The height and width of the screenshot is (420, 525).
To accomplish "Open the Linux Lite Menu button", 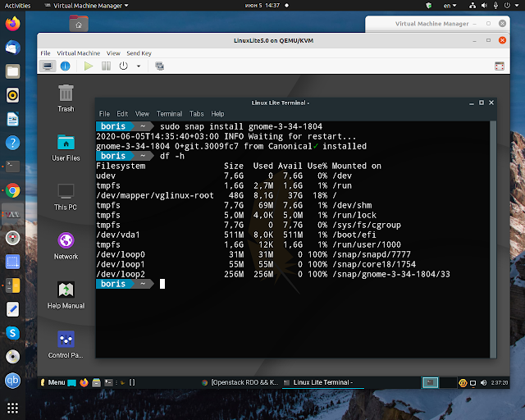I will coord(52,382).
